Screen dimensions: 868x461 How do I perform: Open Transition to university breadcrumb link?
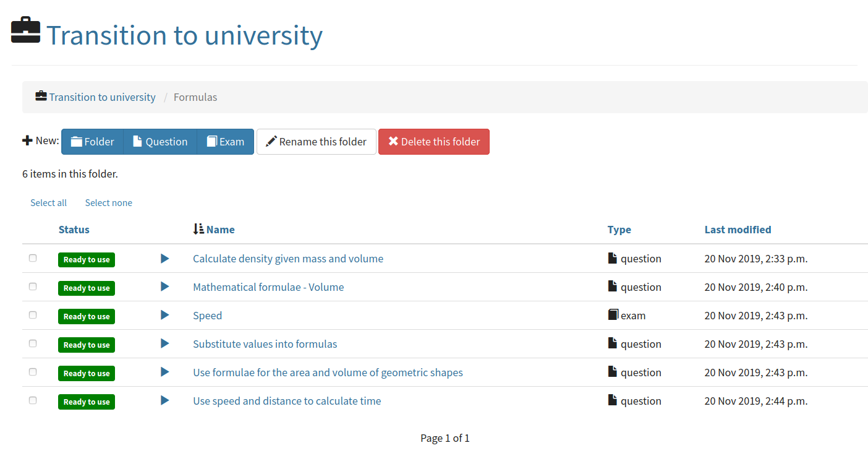[102, 97]
